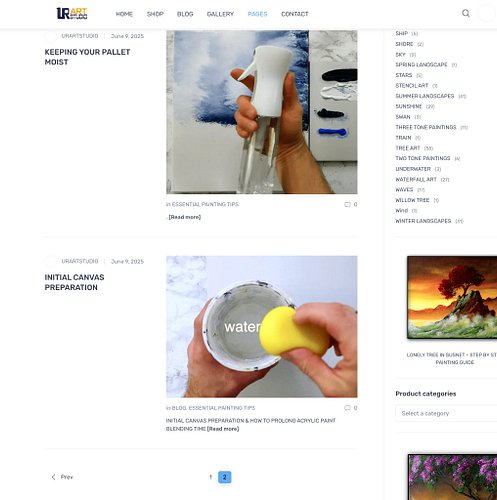Select the WATERFALL ART tag
The image size is (497, 500).
416,179
